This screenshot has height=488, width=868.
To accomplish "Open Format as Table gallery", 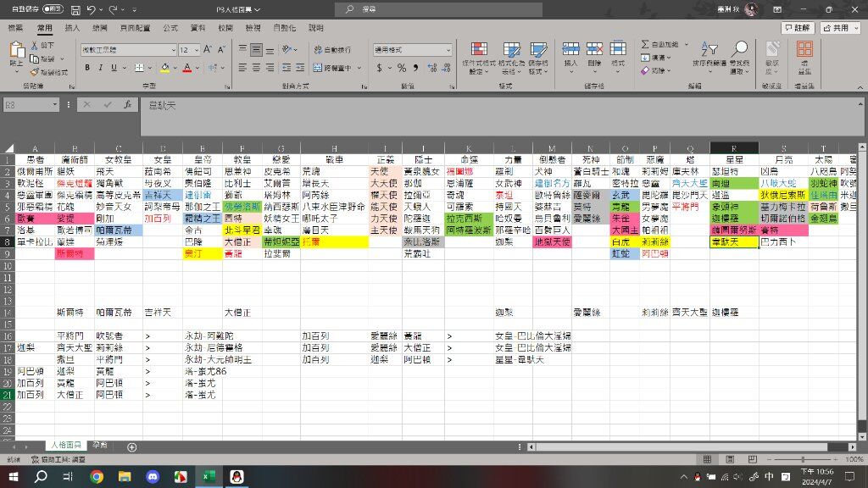I will click(511, 58).
